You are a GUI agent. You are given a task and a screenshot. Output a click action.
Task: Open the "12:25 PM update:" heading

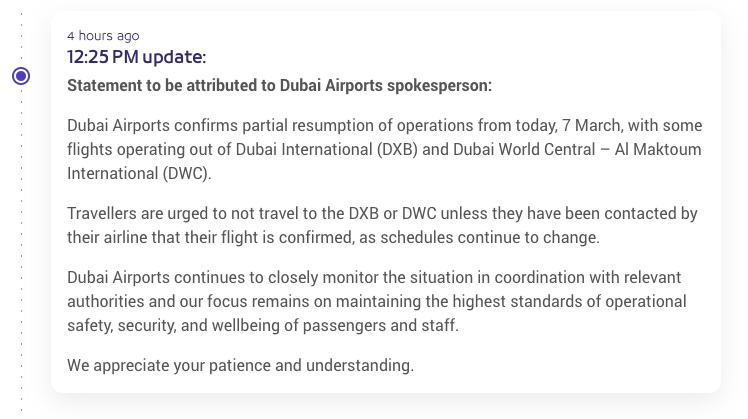tap(136, 57)
